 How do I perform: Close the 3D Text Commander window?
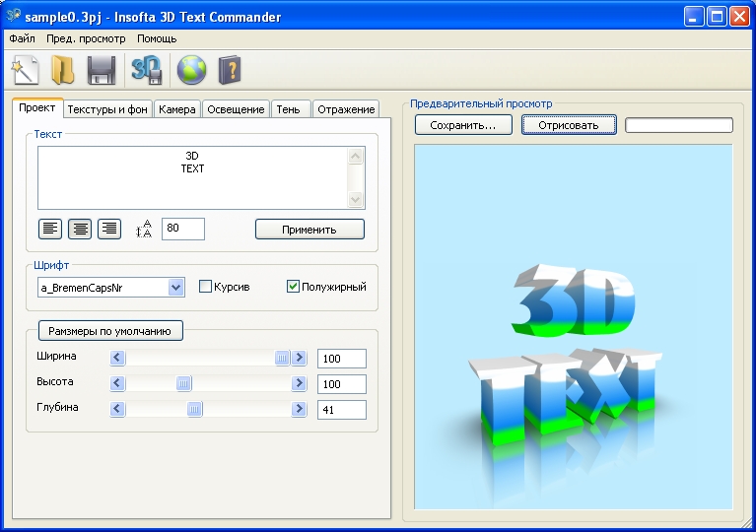click(x=739, y=17)
